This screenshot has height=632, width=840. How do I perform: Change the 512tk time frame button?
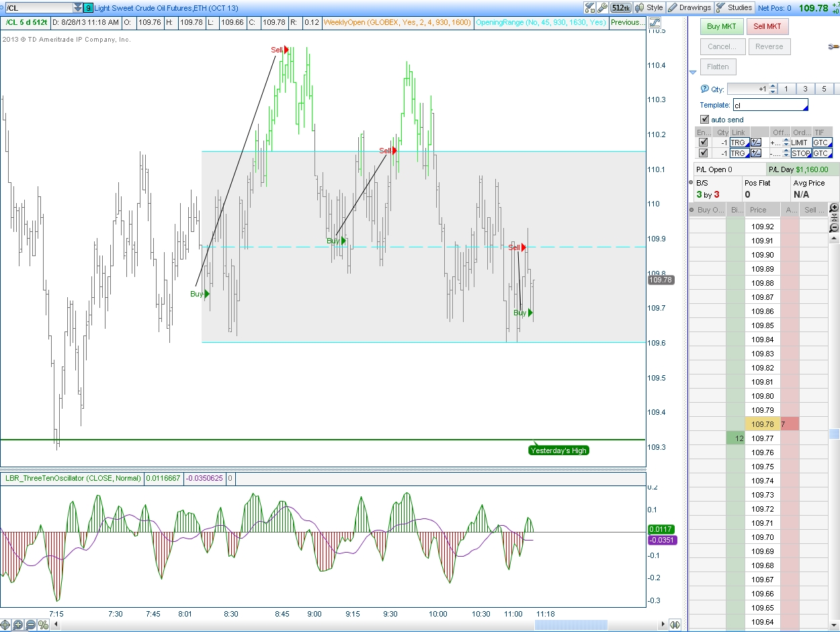620,7
